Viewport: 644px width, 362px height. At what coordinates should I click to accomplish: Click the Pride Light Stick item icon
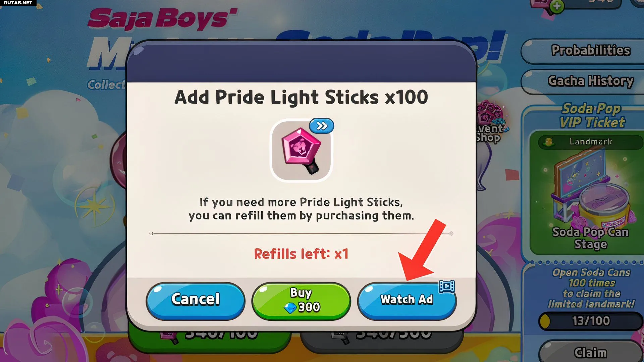click(301, 151)
